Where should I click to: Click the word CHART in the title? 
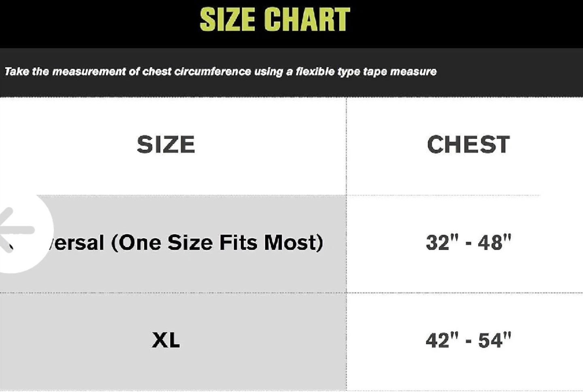coord(307,19)
